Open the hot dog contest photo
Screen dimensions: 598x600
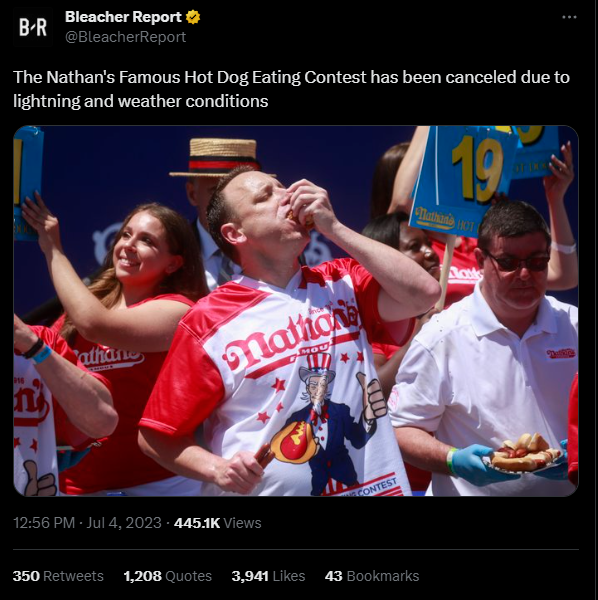pos(296,311)
